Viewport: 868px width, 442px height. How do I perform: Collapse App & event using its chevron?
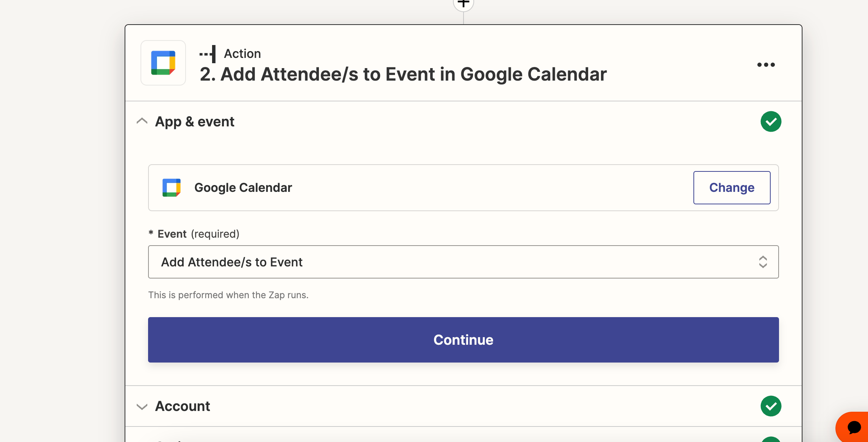142,121
